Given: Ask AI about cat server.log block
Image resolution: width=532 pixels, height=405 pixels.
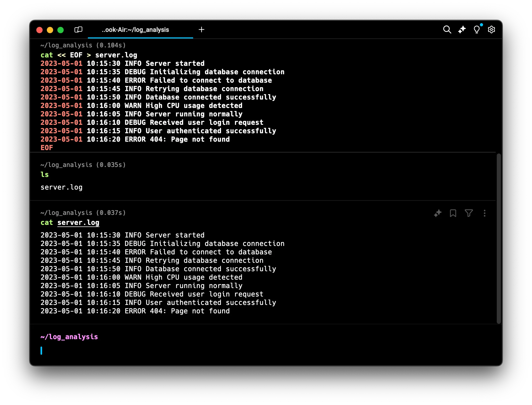Looking at the screenshot, I should [x=438, y=213].
